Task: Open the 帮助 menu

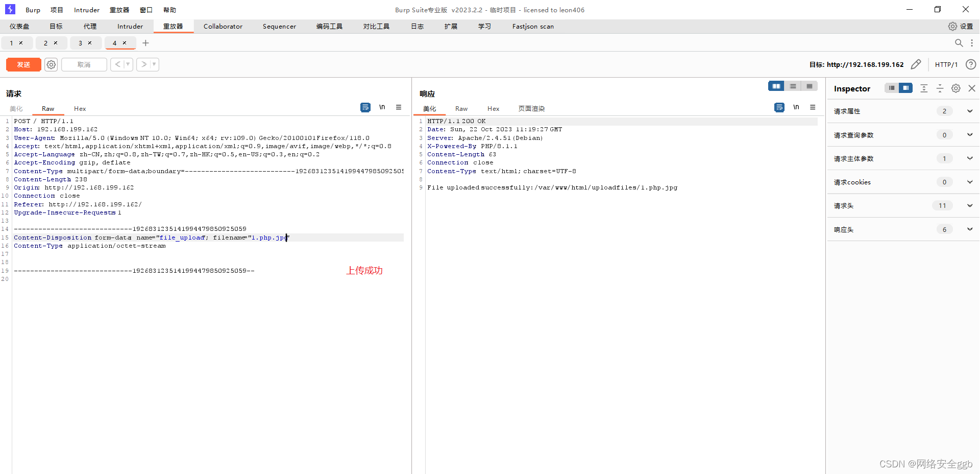Action: (x=169, y=10)
